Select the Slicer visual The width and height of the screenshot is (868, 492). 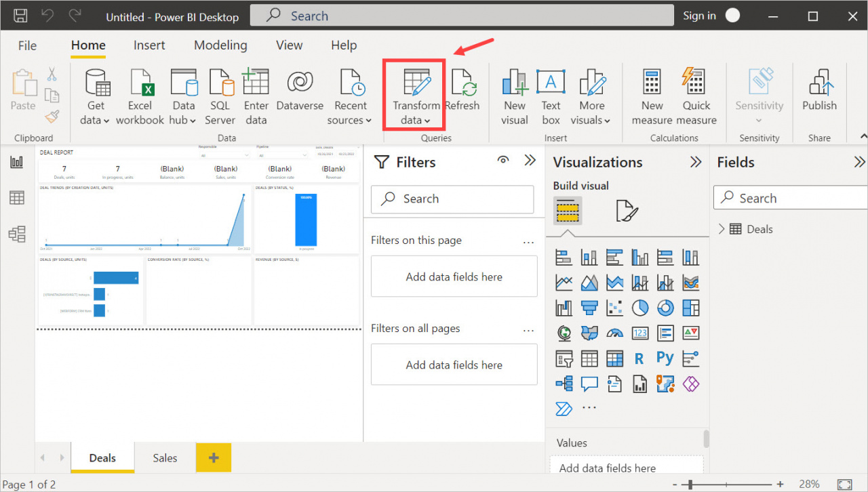pyautogui.click(x=564, y=358)
